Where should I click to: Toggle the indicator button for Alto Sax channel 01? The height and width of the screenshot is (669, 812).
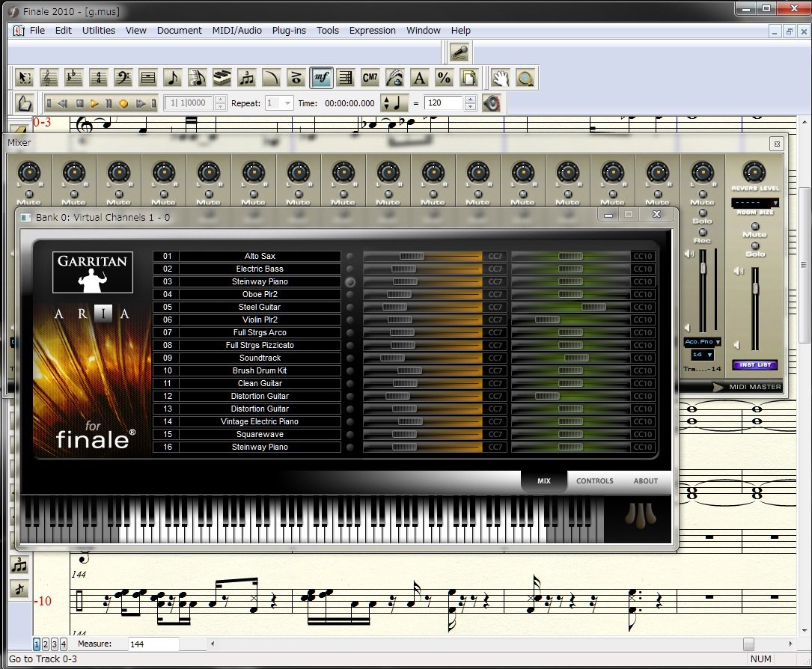tap(350, 257)
